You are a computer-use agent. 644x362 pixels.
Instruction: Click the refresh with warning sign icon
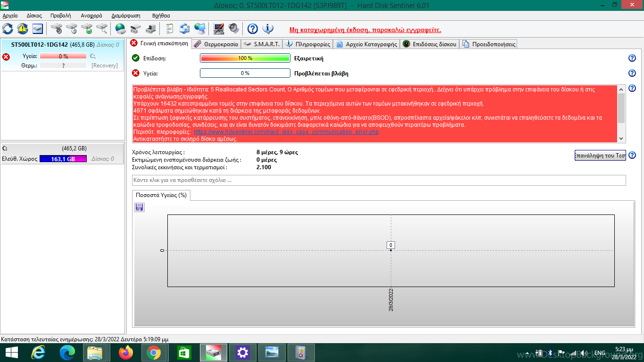point(23,29)
